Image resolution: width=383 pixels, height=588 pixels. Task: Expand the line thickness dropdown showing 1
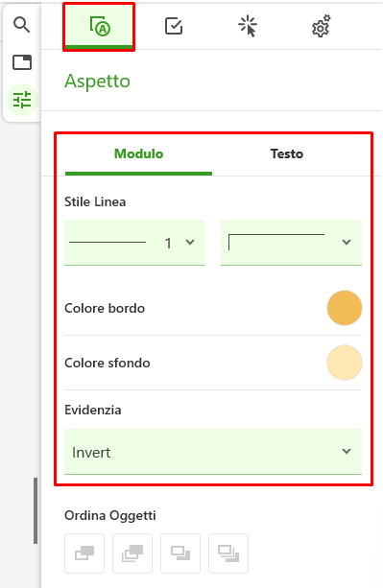[x=135, y=243]
